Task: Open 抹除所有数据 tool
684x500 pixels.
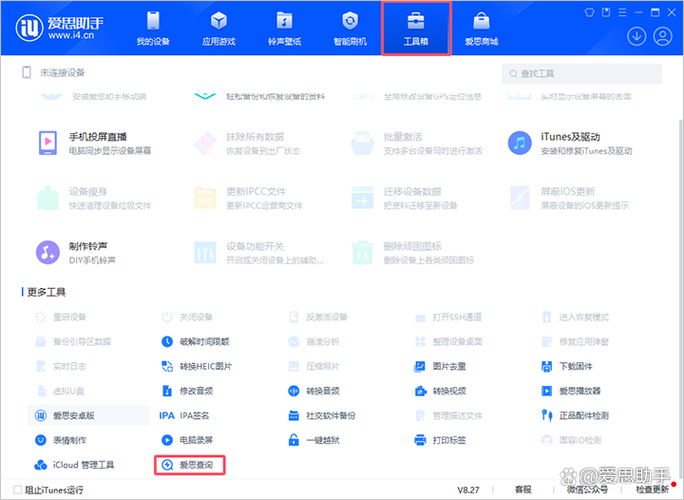Action: pyautogui.click(x=247, y=144)
